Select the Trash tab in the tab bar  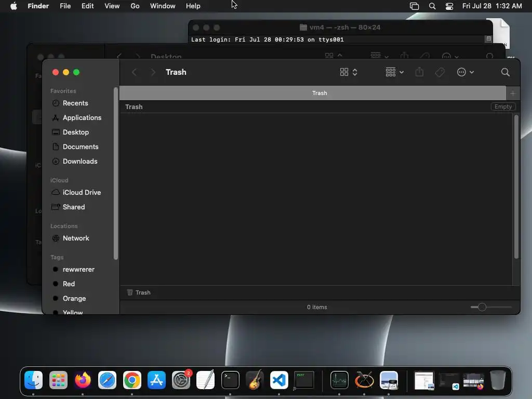coord(313,93)
